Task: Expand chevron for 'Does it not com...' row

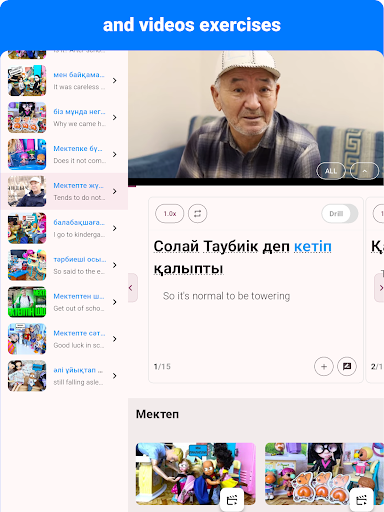Action: 115,155
